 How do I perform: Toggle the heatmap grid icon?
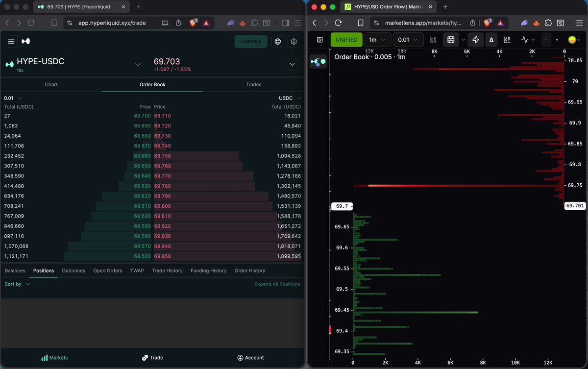point(451,40)
